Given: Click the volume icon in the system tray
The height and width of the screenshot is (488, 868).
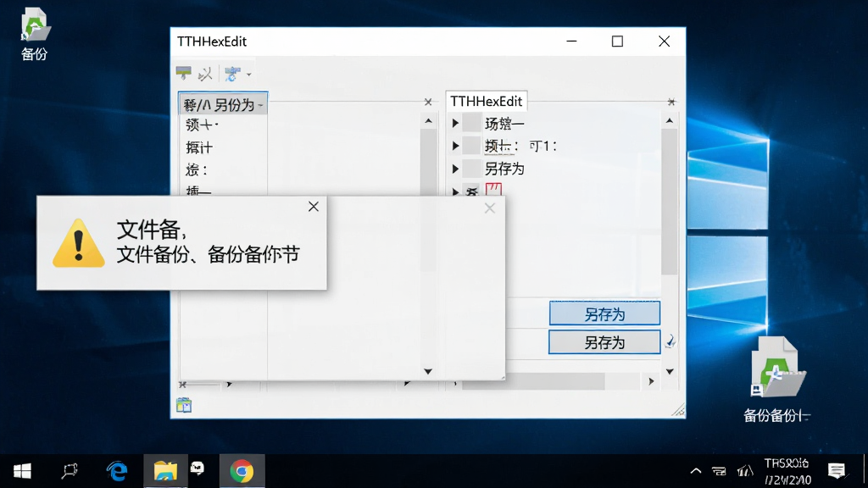Looking at the screenshot, I should point(745,471).
